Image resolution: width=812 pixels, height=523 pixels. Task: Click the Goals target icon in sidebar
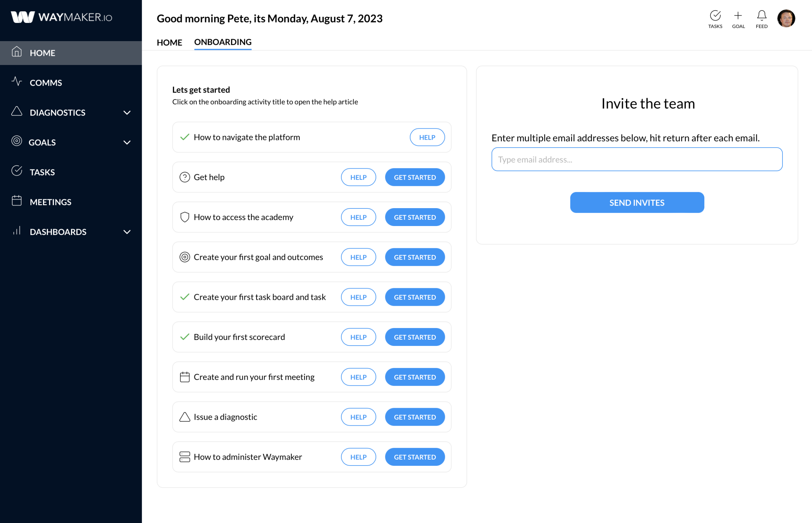(x=17, y=141)
